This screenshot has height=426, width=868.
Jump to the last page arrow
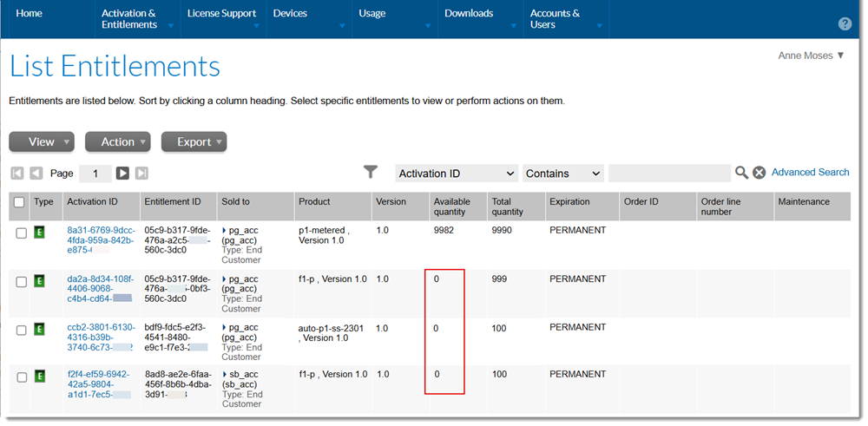141,174
